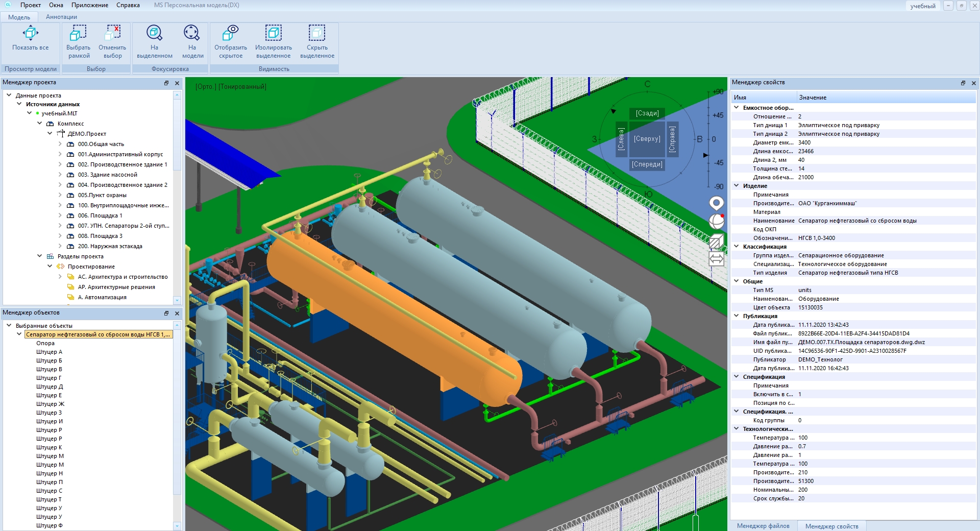Image resolution: width=980 pixels, height=531 pixels.
Task: Collapse the Изделие property group
Action: [x=736, y=186]
